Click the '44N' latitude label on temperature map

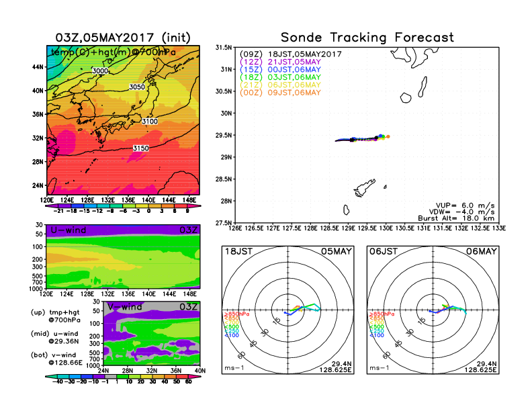coord(38,67)
